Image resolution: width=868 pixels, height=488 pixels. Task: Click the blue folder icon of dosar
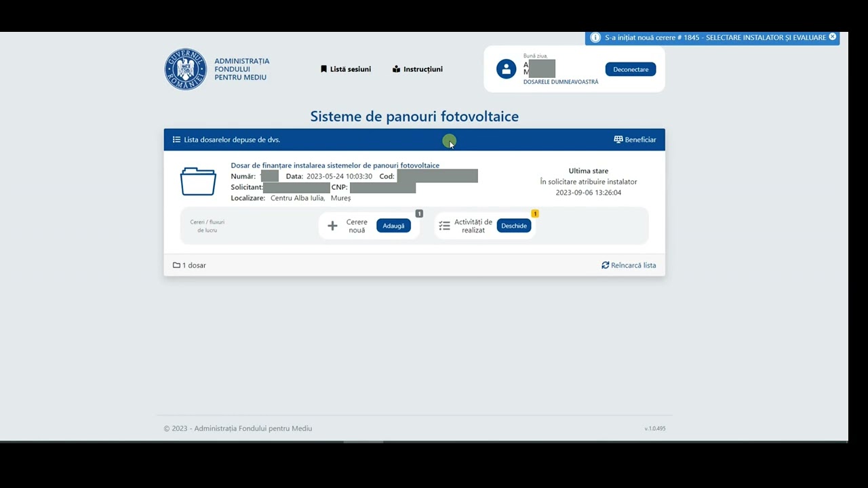tap(198, 182)
